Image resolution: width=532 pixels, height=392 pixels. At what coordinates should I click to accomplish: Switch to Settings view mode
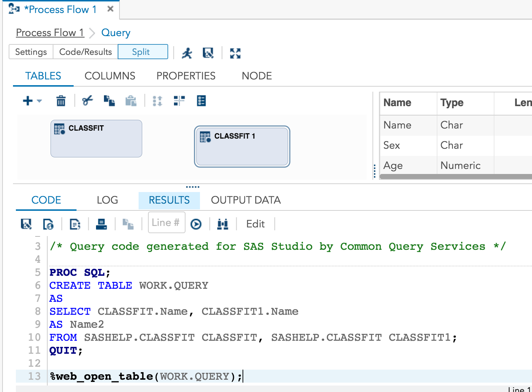click(31, 52)
